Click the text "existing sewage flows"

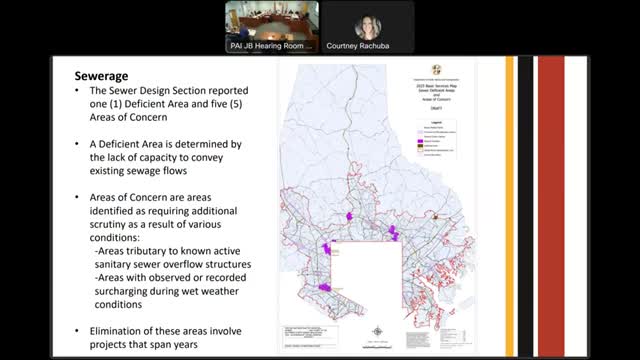tap(138, 170)
